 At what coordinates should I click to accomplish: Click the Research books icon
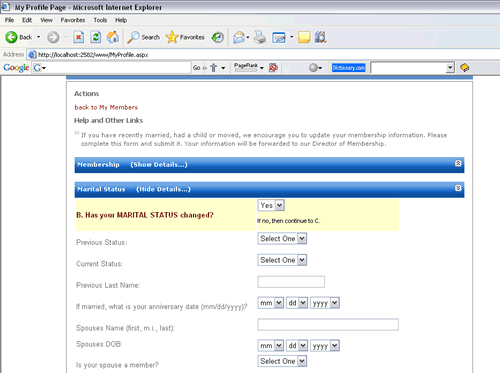[x=321, y=37]
